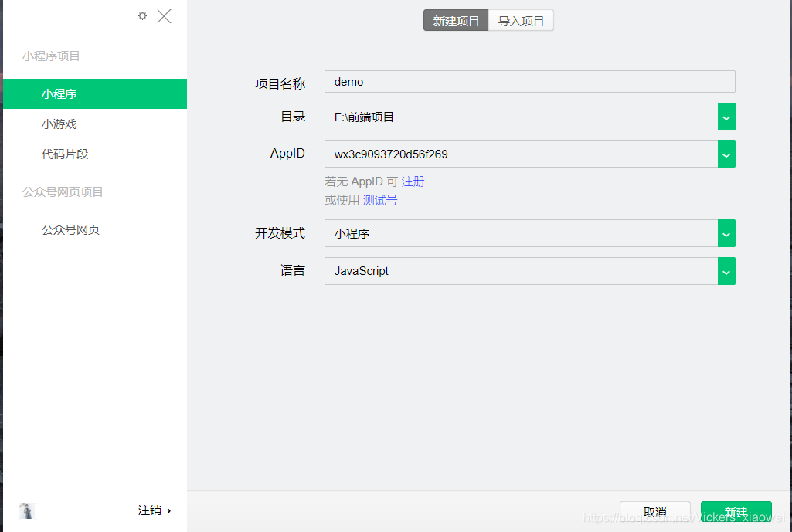Click the AppID label
Viewport: 792px width, 532px height.
click(x=287, y=153)
